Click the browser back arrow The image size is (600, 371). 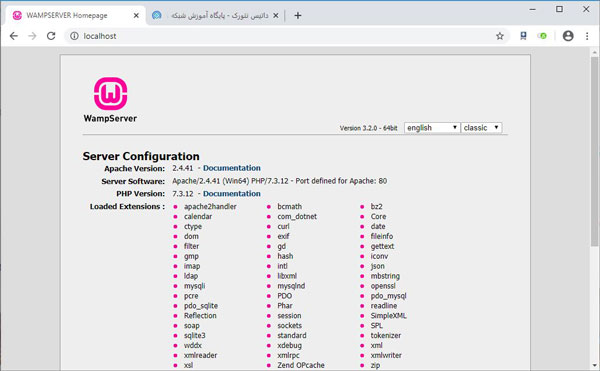[14, 36]
